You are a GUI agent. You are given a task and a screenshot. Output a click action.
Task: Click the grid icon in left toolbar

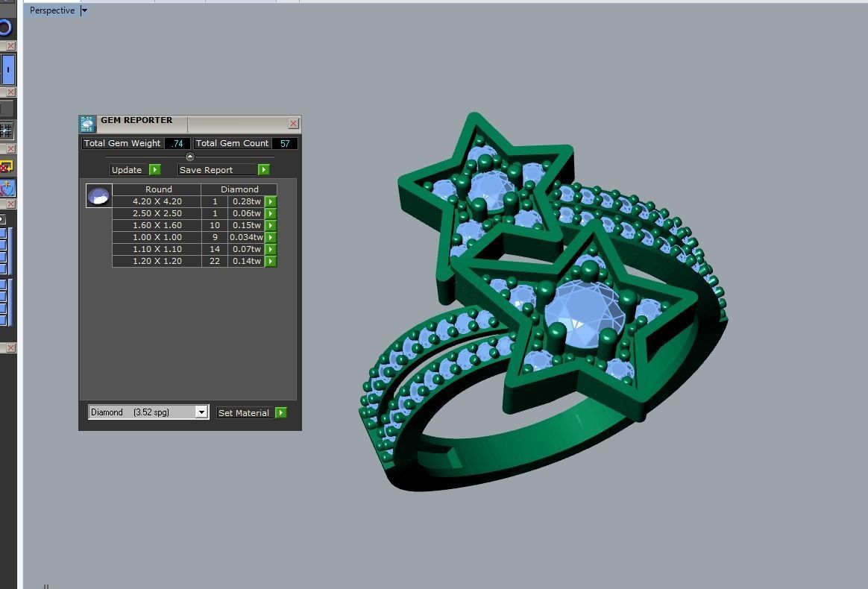click(x=5, y=130)
